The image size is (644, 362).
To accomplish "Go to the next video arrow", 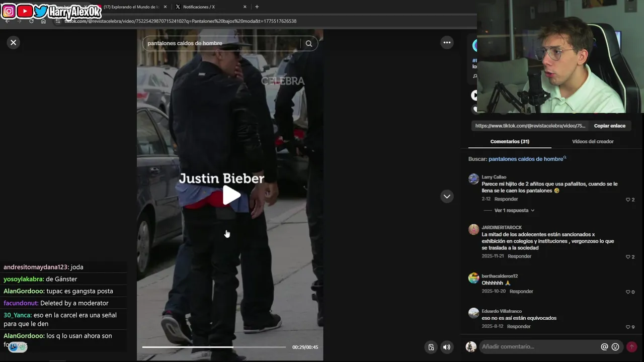I will pyautogui.click(x=447, y=196).
